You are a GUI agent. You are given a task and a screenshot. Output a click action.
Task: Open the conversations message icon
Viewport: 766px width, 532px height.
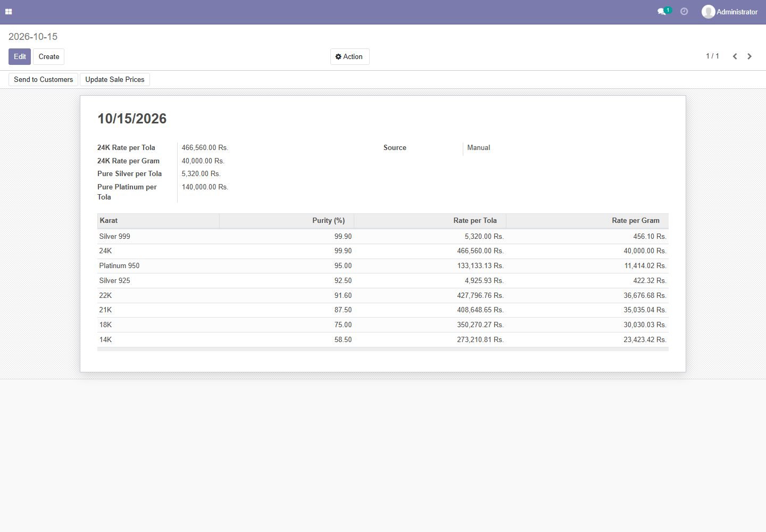click(x=662, y=12)
